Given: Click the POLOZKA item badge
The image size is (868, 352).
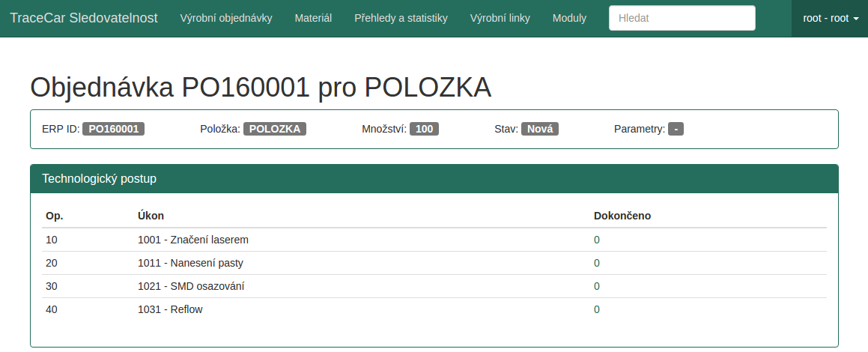Looking at the screenshot, I should point(275,129).
